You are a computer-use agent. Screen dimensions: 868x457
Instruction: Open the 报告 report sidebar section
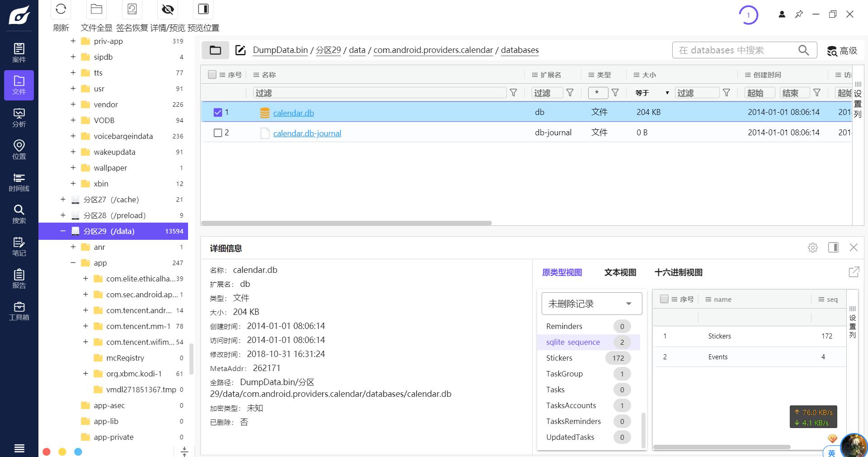[x=19, y=279]
